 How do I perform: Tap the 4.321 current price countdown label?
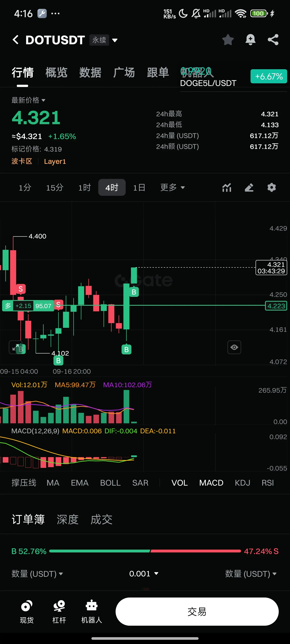click(271, 267)
